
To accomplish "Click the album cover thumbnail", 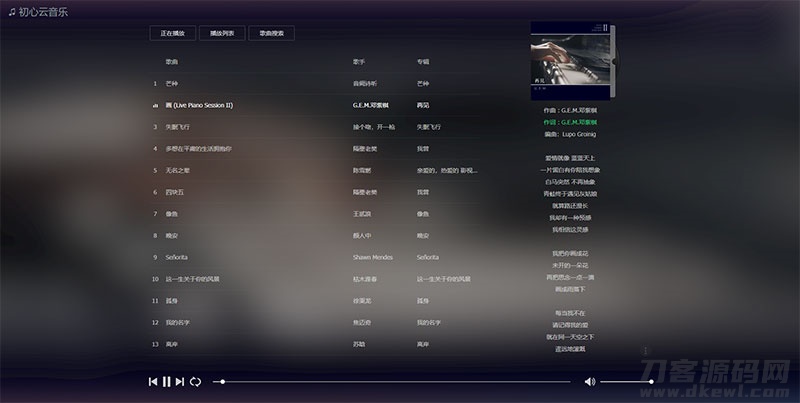I will pyautogui.click(x=573, y=61).
